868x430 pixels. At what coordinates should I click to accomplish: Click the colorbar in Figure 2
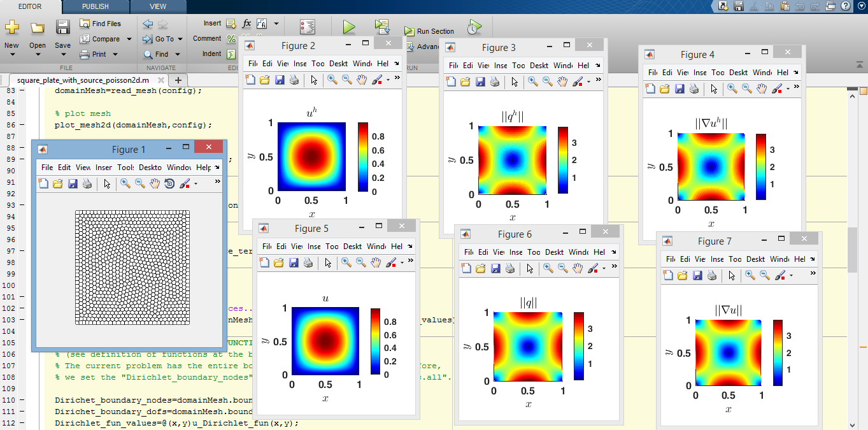[x=363, y=157]
